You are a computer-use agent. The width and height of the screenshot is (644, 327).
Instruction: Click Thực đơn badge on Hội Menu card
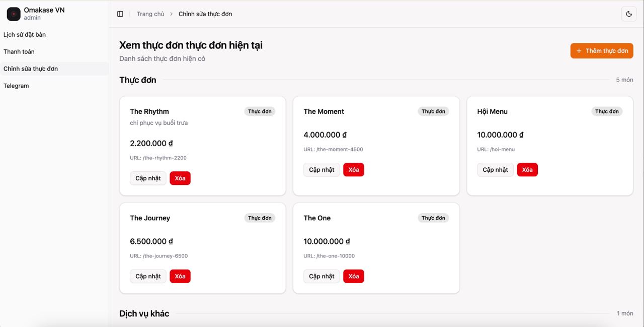(607, 111)
